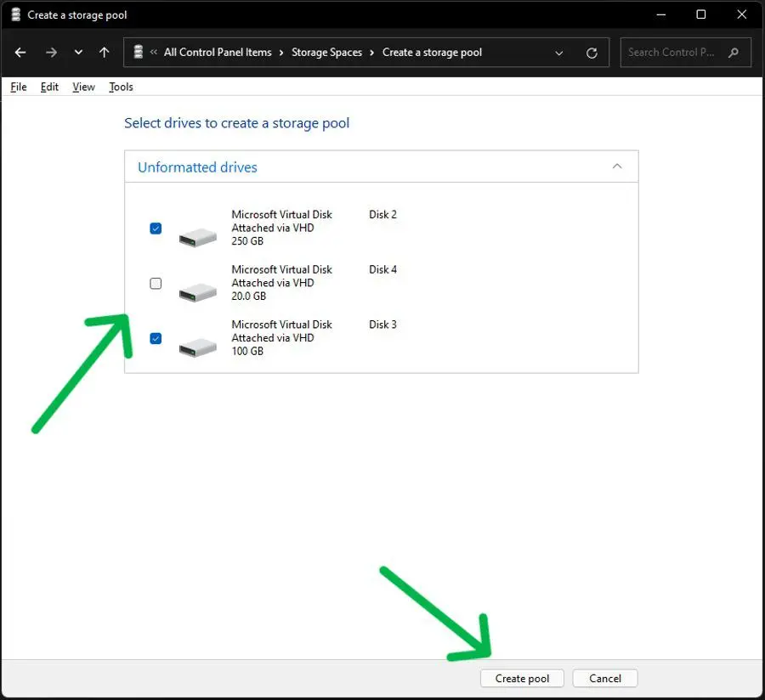Open the recent locations dropdown arrow
This screenshot has width=765, height=700.
point(78,52)
